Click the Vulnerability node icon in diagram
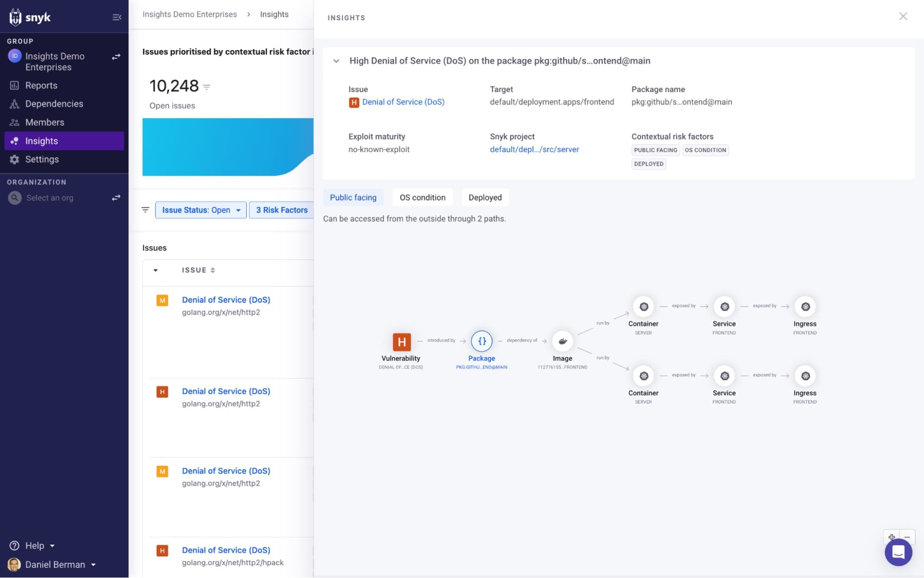 [x=400, y=342]
